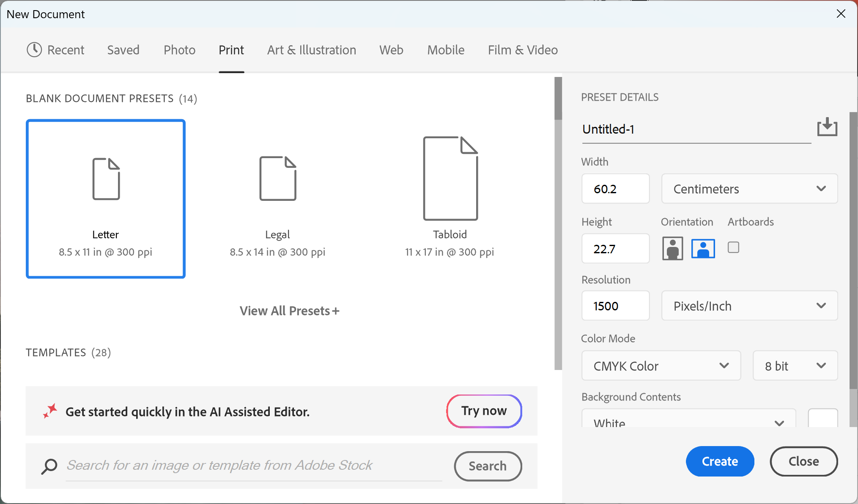This screenshot has width=858, height=504.
Task: Open the 8 bit depth dropdown
Action: pos(795,366)
